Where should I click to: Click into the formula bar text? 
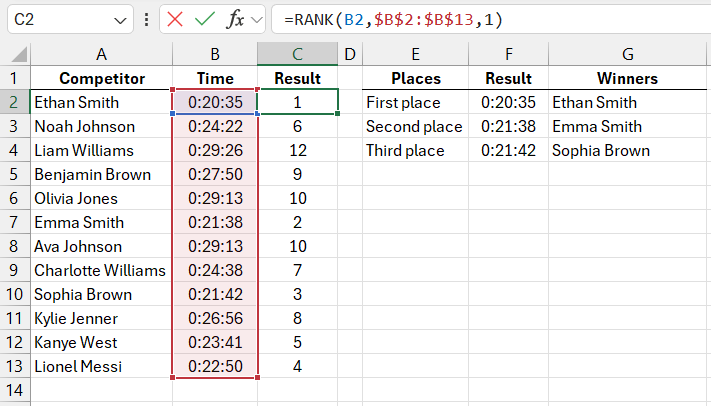[x=393, y=20]
